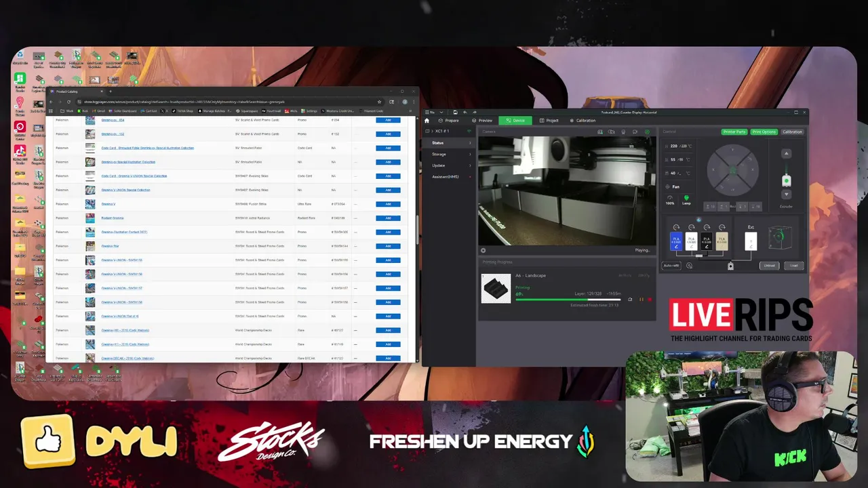Switch to the Preview tab
The height and width of the screenshot is (488, 868).
pyautogui.click(x=482, y=121)
